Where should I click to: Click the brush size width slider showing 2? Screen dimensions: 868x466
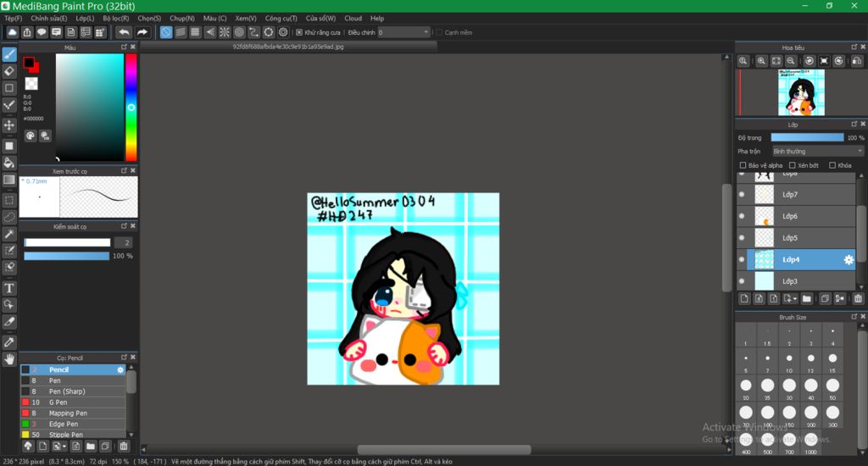(x=67, y=242)
